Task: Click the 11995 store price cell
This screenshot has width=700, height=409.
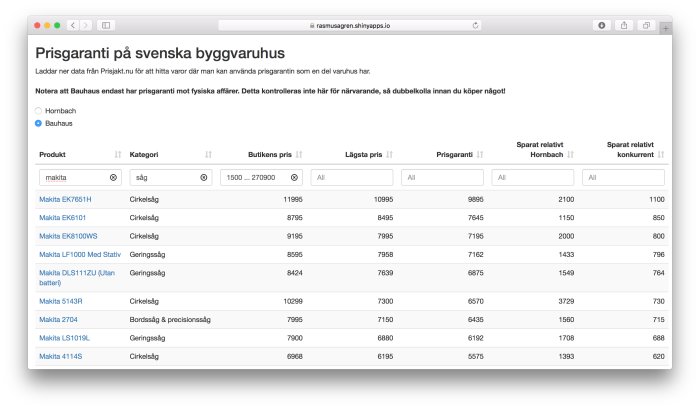Action: coord(293,200)
